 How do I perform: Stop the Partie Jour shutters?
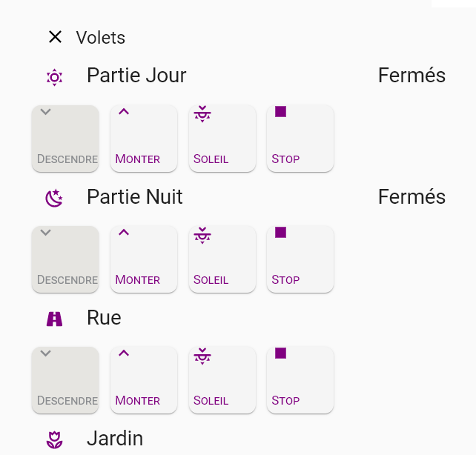tap(300, 139)
